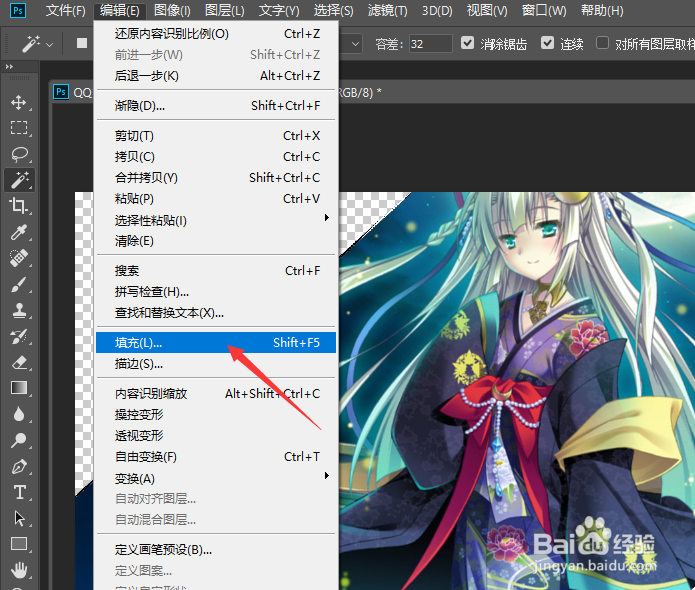The height and width of the screenshot is (590, 695).
Task: Expand Paste Special (选择性粘贴) submenu
Action: [216, 220]
